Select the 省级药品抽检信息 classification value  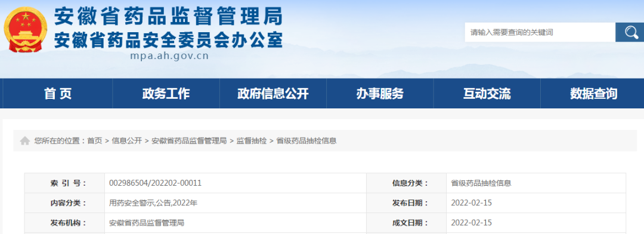481,183
